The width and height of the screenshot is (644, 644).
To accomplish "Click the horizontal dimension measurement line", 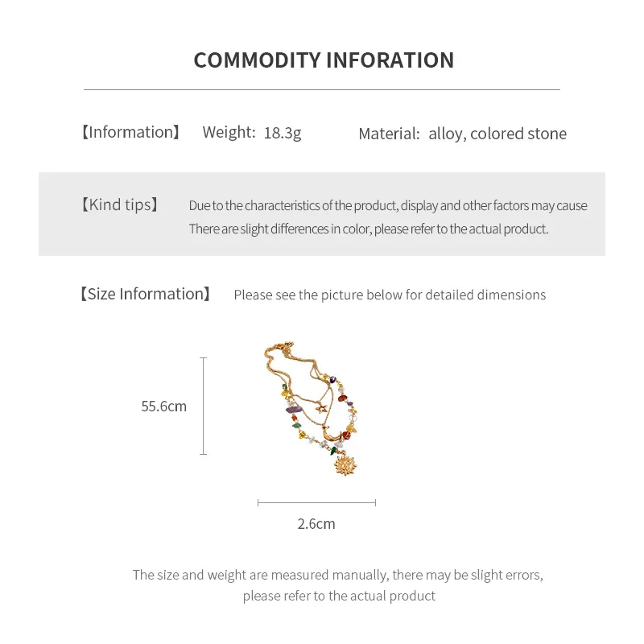I will 316,502.
